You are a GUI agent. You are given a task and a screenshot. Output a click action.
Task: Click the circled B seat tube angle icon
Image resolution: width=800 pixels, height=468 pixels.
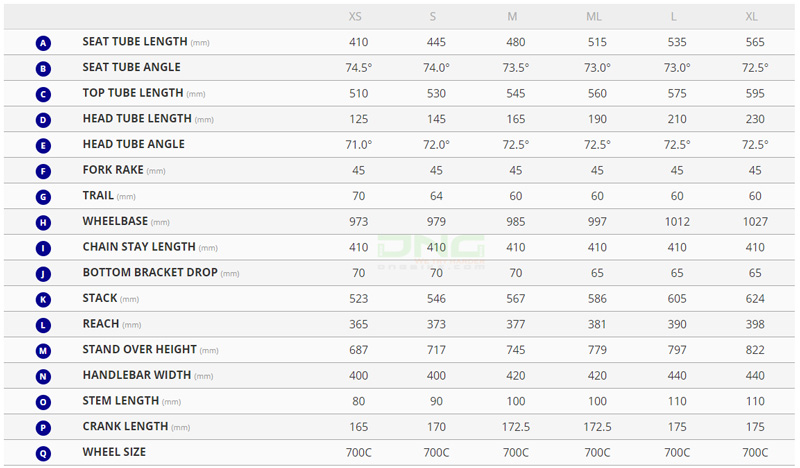click(43, 69)
